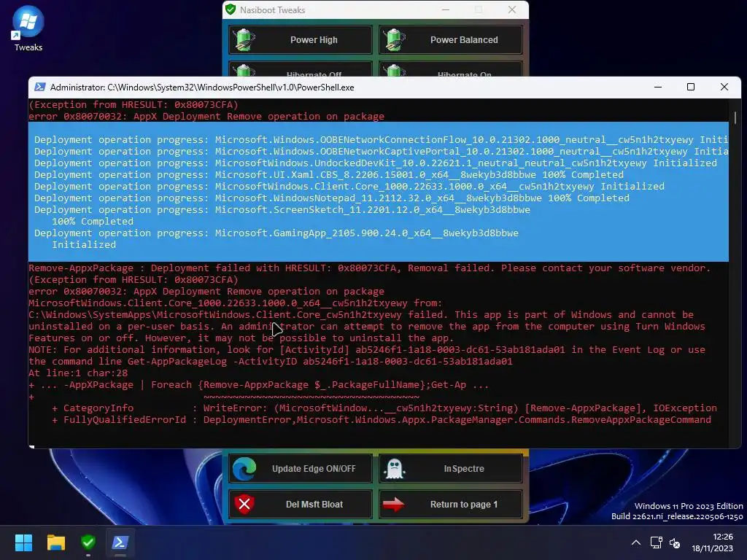Click Nasiboot Tweaks green shield title icon

tap(231, 9)
